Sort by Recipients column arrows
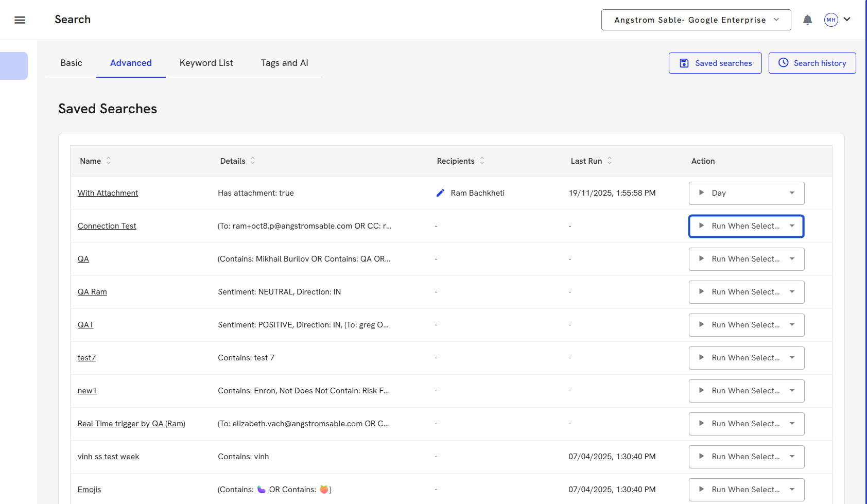Image resolution: width=867 pixels, height=504 pixels. (482, 161)
